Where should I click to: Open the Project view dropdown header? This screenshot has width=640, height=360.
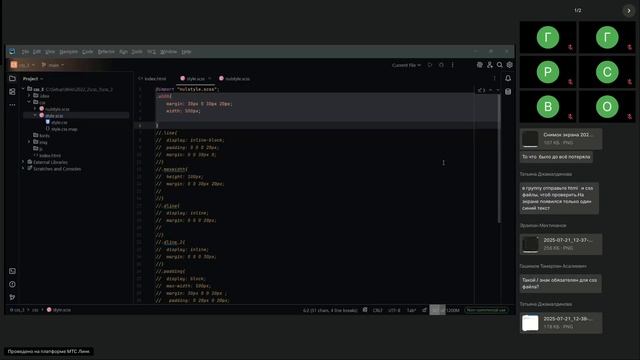(x=33, y=78)
